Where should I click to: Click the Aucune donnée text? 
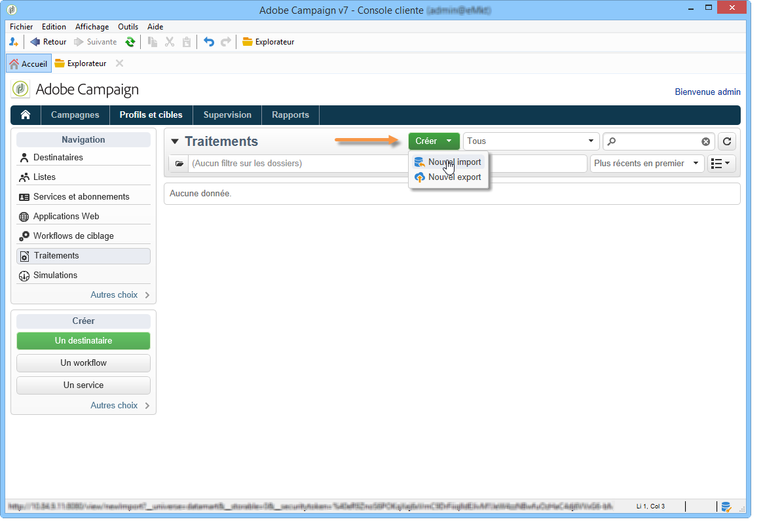coord(200,194)
